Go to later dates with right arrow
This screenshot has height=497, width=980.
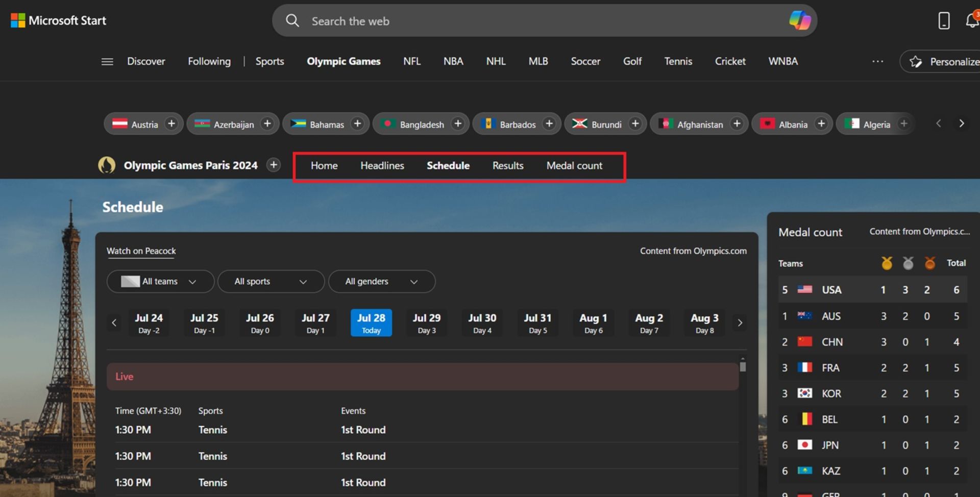(x=740, y=322)
